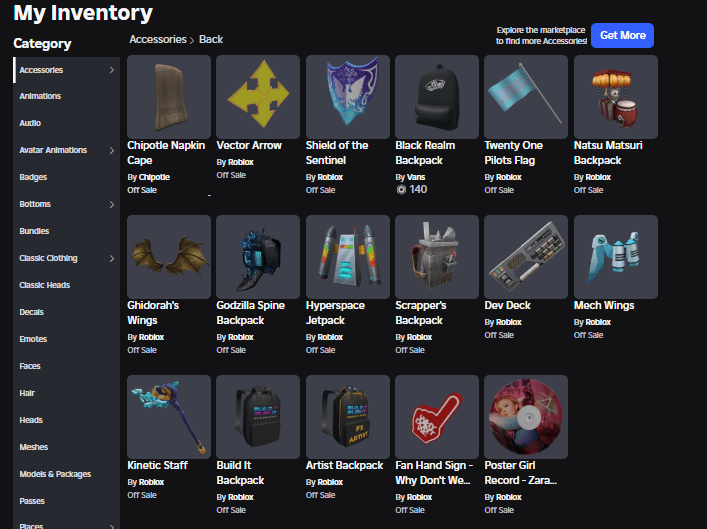Select the Dev Deck item image
707x529 pixels.
(x=526, y=257)
